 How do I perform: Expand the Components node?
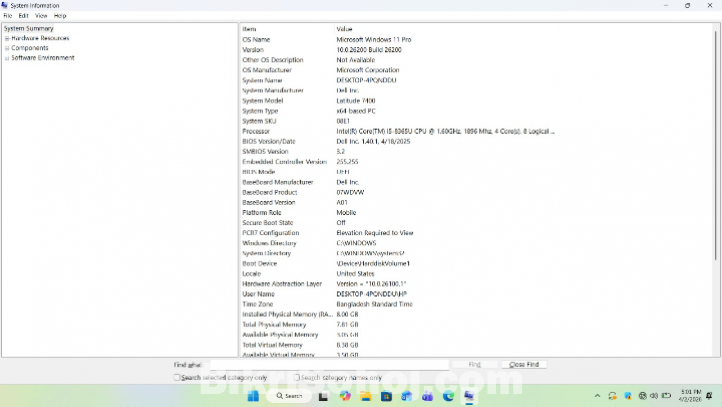[x=7, y=48]
